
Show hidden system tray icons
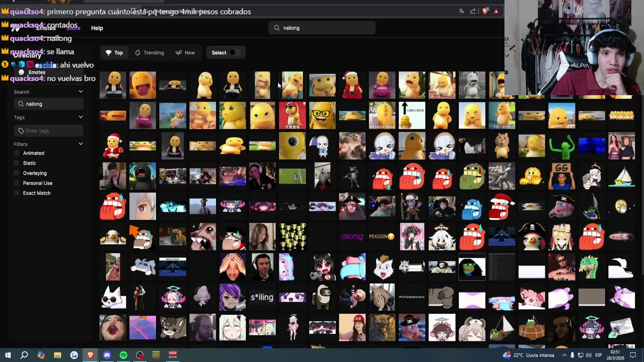563,355
